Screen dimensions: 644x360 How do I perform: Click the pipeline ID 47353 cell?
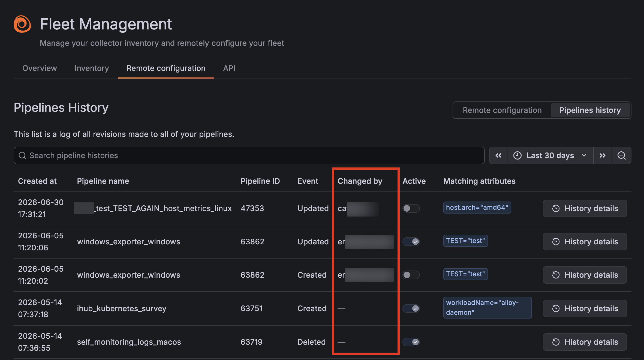pos(252,208)
